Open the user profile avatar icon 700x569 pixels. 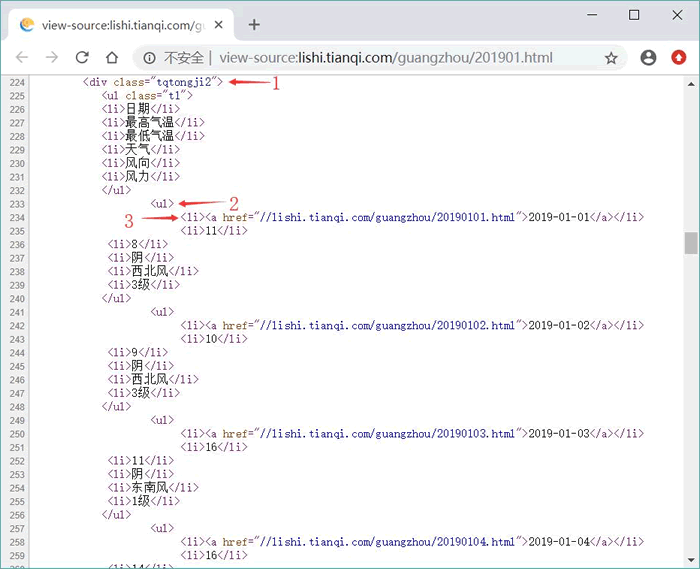pos(648,58)
